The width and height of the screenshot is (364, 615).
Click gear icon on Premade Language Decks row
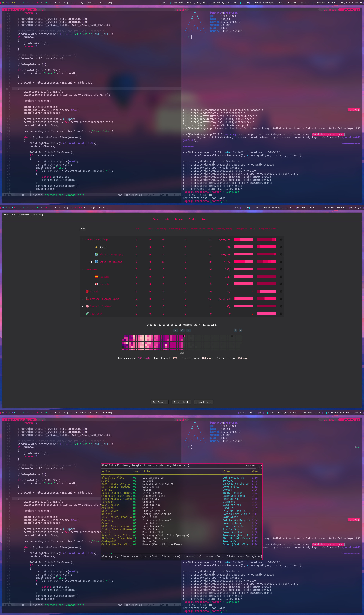click(x=281, y=299)
